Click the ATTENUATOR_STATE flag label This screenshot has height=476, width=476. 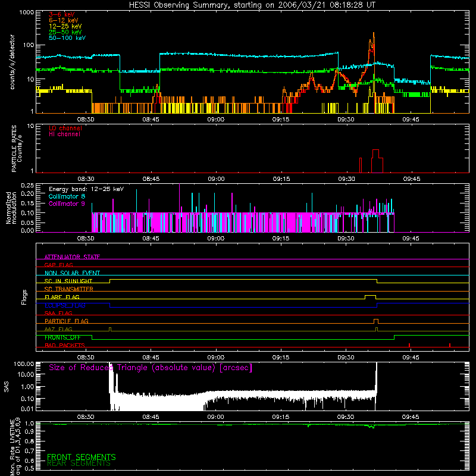pyautogui.click(x=72, y=257)
